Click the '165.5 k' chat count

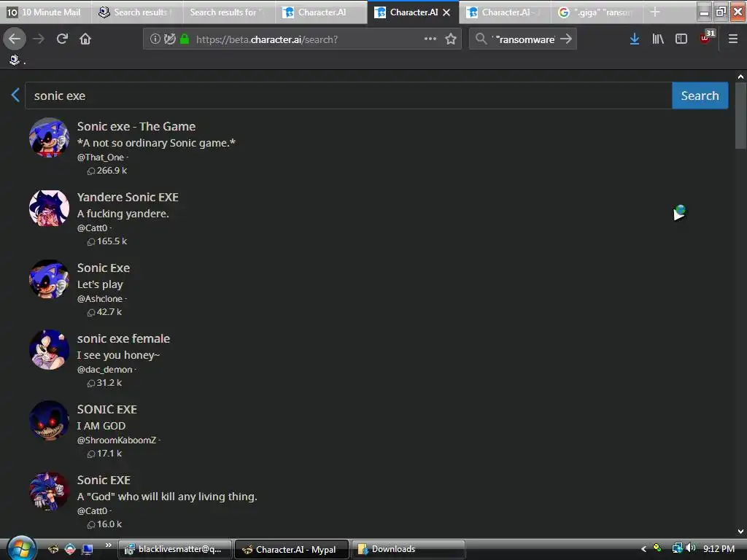[112, 241]
